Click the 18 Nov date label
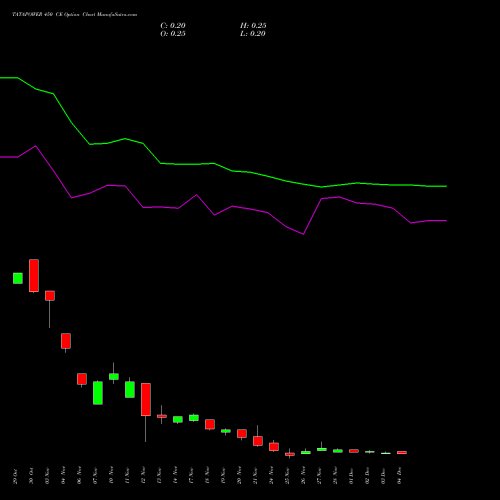Screen dimensions: 500x500 pos(207,476)
